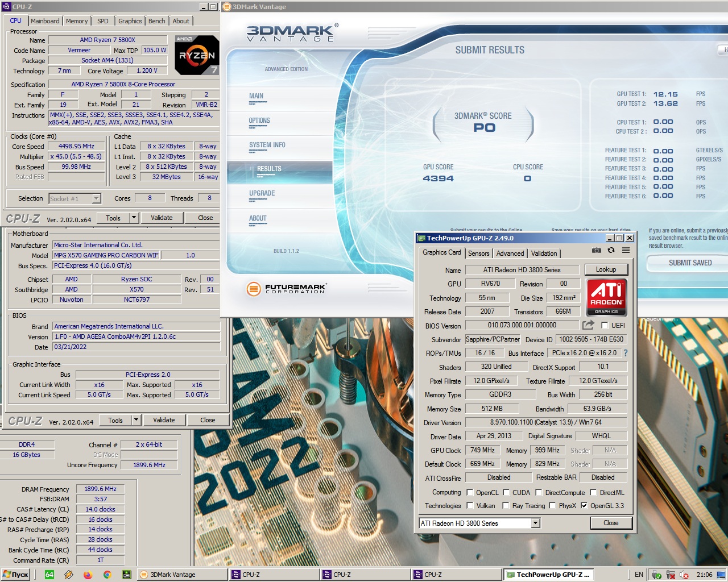
Task: Click the CPU-Z title bar icon
Action: (6, 7)
